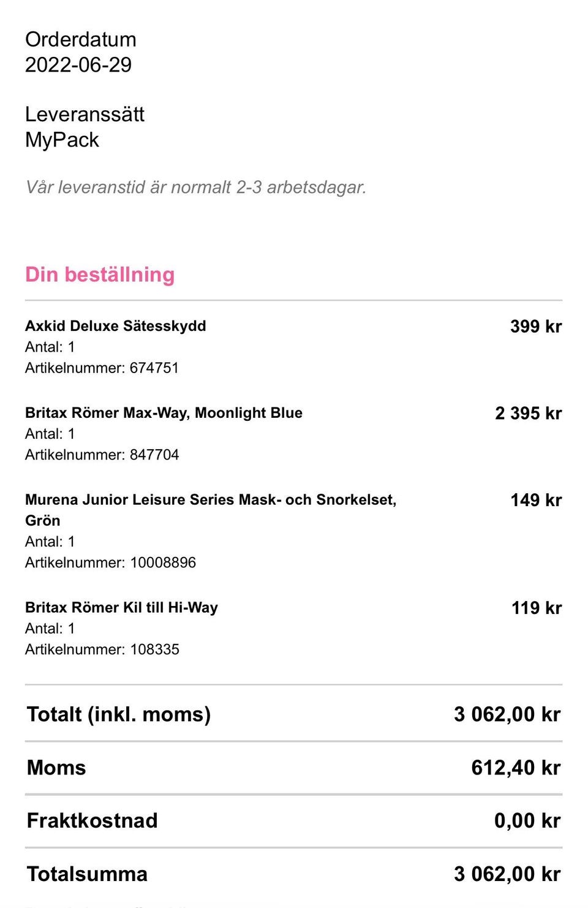Screen dimensions: 588x908
Task: Select the MyPack delivery method text
Action: click(x=62, y=140)
